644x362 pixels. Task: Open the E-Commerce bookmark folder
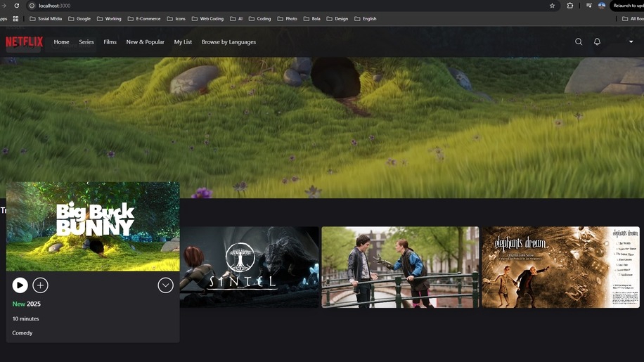coord(144,19)
